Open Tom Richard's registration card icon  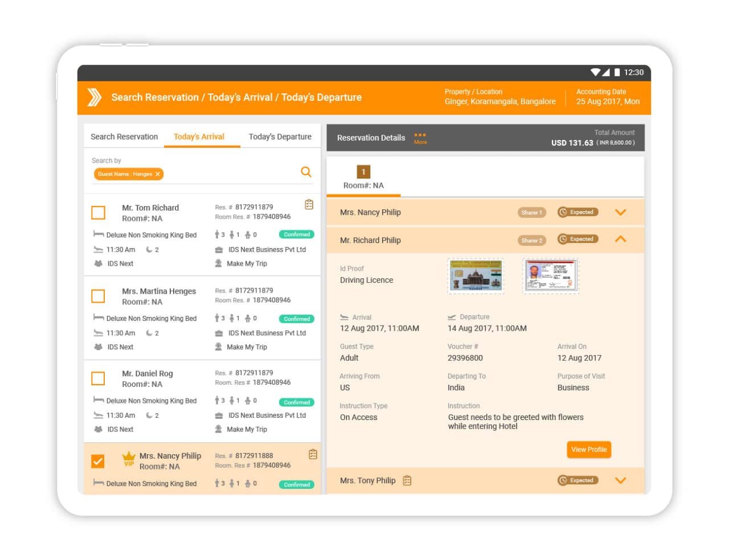[309, 205]
